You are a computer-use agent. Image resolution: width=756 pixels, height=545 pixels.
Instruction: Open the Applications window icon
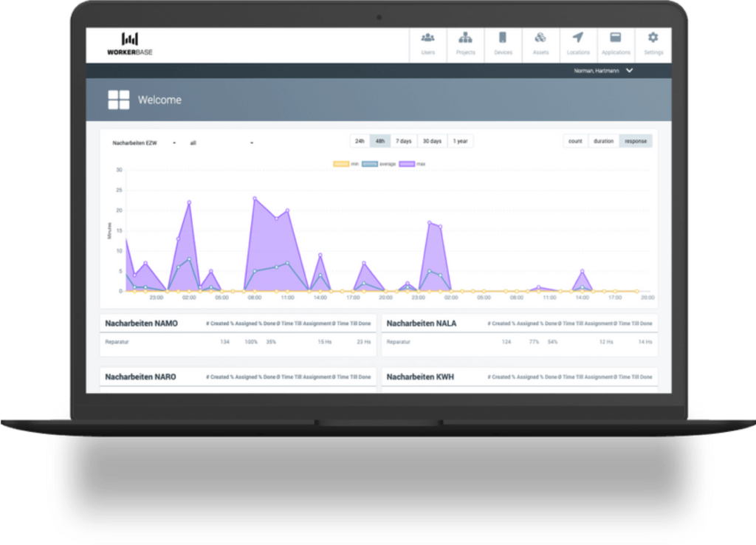(x=615, y=38)
